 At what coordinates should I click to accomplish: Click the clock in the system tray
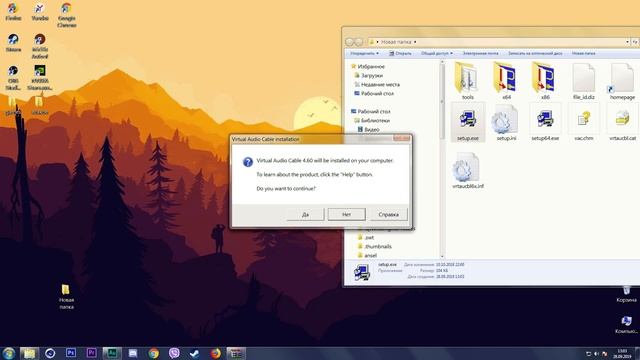[622, 353]
